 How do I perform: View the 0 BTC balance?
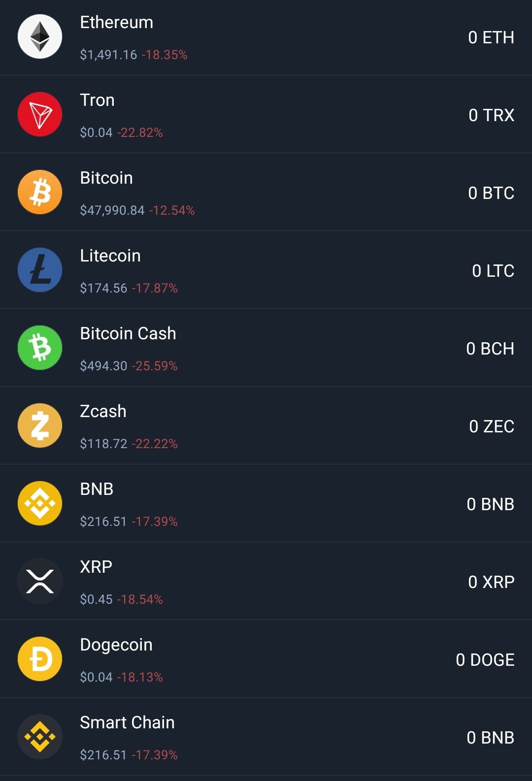point(491,193)
